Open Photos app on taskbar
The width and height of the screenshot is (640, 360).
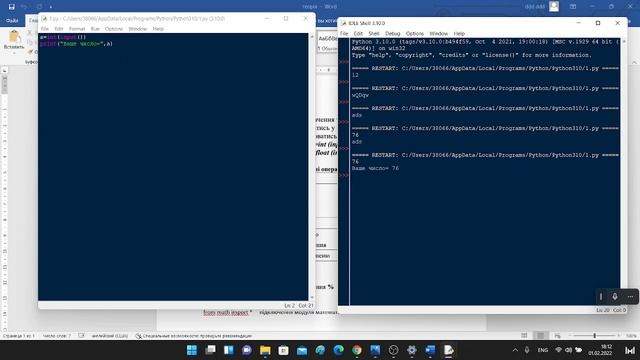pos(375,350)
